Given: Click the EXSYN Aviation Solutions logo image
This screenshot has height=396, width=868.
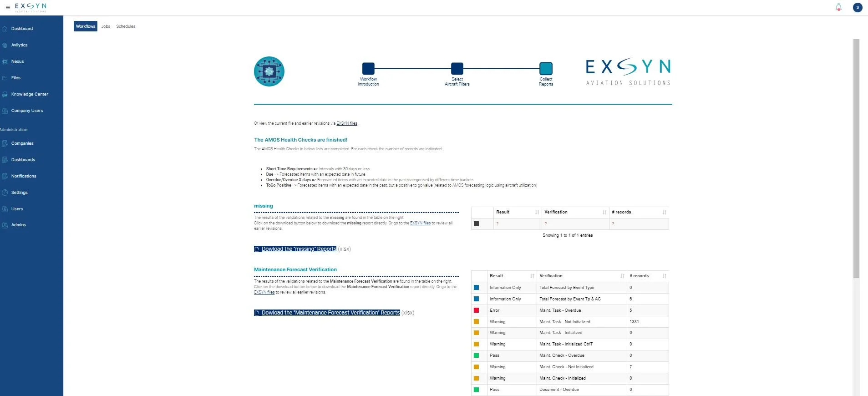Looking at the screenshot, I should (628, 71).
